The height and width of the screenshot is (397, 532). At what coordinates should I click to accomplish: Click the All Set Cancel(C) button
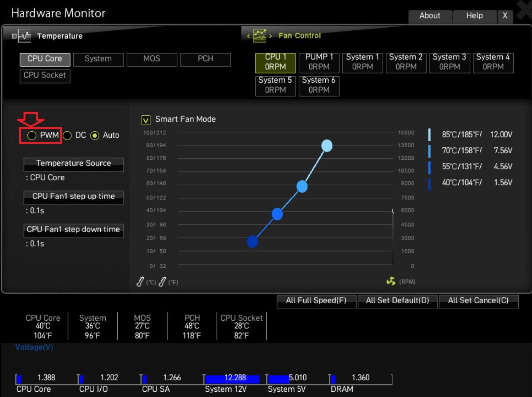click(x=478, y=301)
